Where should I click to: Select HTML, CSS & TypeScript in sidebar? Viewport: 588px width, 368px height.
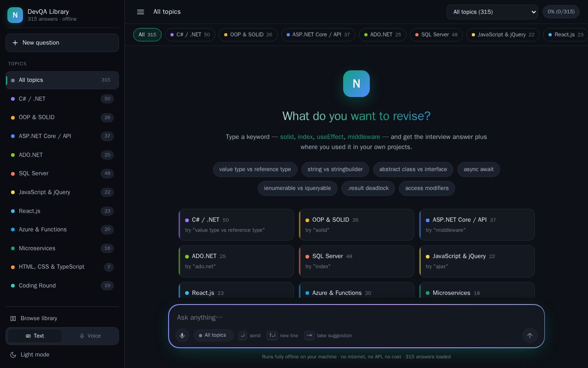[x=62, y=267]
